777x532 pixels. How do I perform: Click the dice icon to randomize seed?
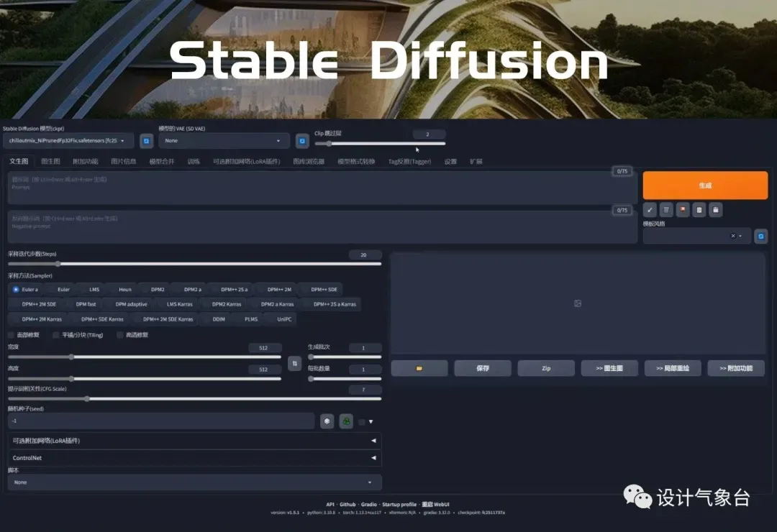(327, 421)
